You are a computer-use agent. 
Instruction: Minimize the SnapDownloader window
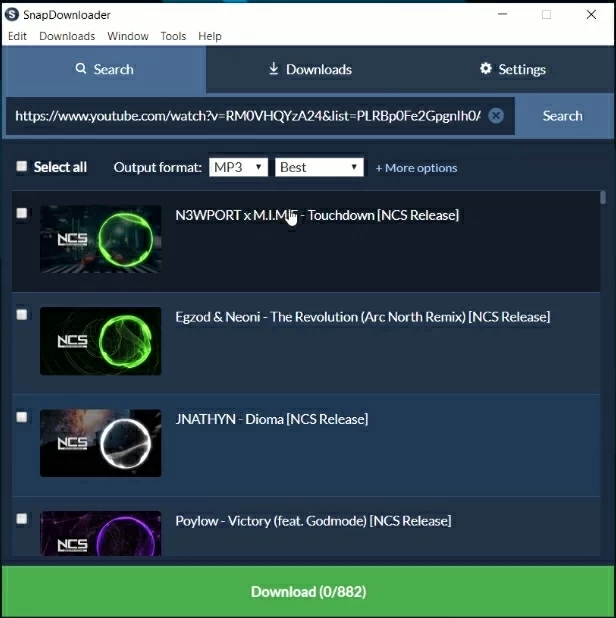[x=502, y=14]
